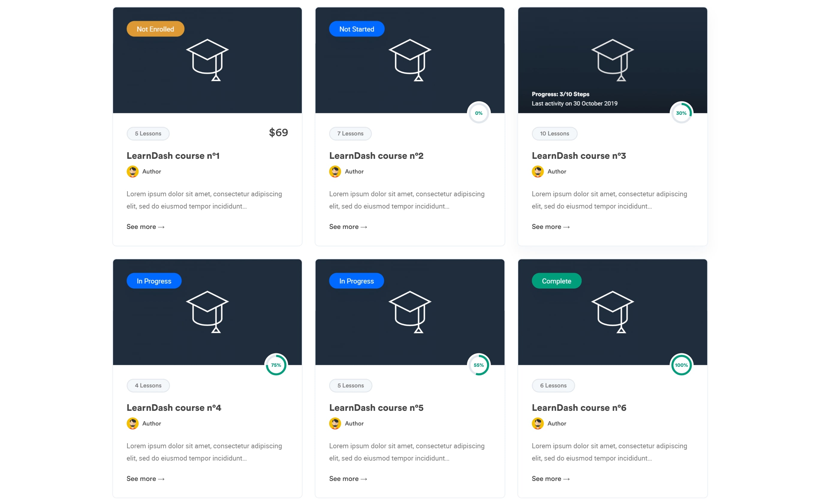This screenshot has height=504, width=820.
Task: Click the author avatar icon on course n°5
Action: point(335,423)
